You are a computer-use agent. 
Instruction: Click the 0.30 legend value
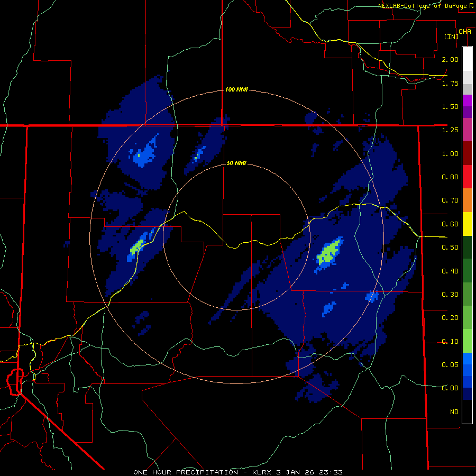[x=450, y=295]
